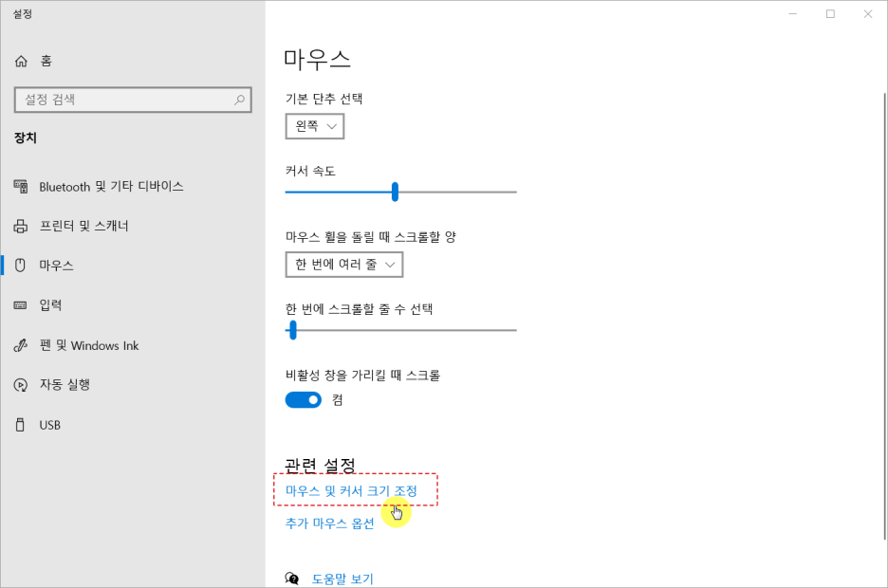The width and height of the screenshot is (888, 588).
Task: Click the pen icon for Windows Ink
Action: tap(20, 345)
